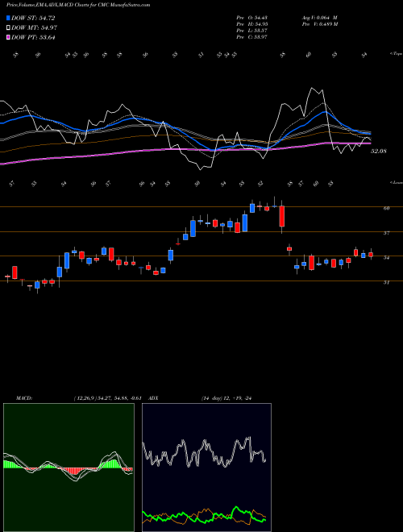The height and width of the screenshot is (532, 403).
Task: Click the magenta DOW PT legend swatch
Action: (x=8, y=37)
